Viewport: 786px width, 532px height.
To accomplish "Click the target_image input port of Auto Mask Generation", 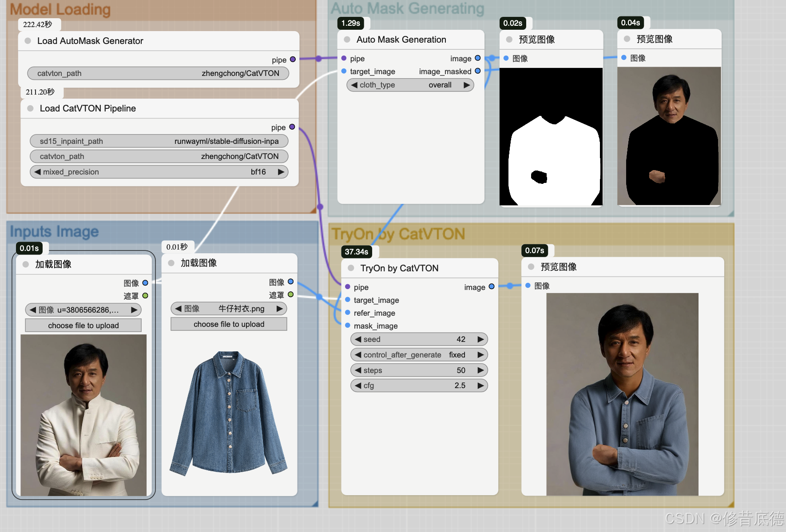I will tap(344, 71).
